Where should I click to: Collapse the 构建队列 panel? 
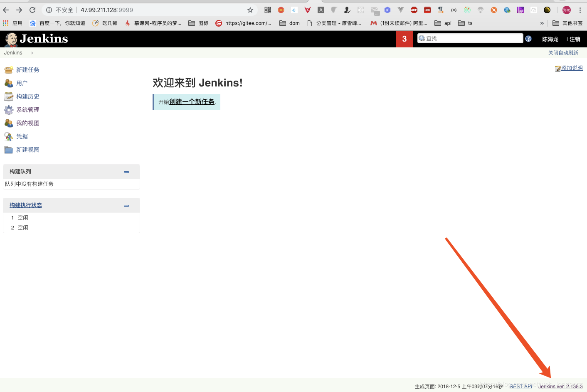[126, 172]
